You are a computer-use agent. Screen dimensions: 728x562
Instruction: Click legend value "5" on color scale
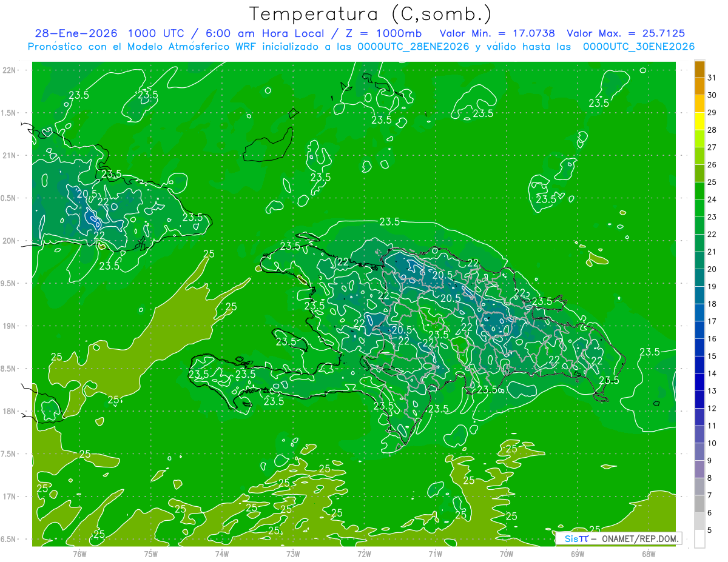pos(710,530)
